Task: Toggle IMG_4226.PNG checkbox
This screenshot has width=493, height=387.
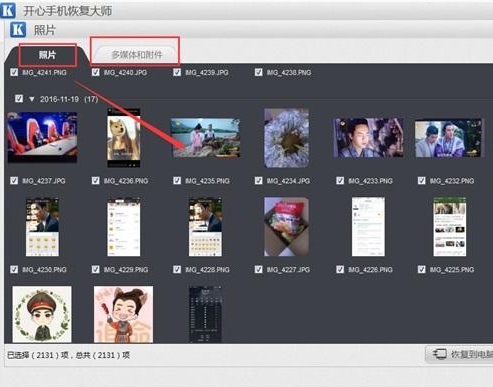Action: (x=340, y=269)
